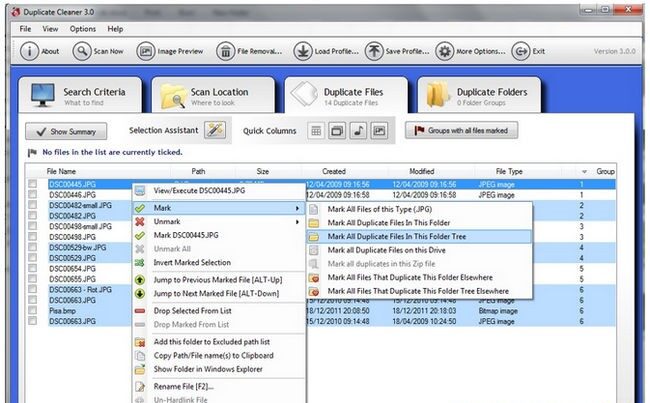
Task: Tick the checkbox for DSC00446.JPG
Action: pyautogui.click(x=32, y=194)
